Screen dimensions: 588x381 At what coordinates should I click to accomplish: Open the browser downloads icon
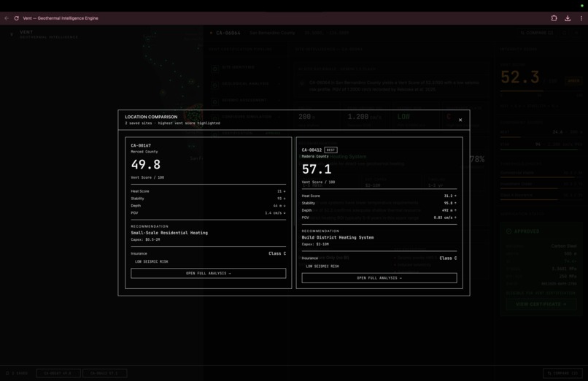coord(568,18)
